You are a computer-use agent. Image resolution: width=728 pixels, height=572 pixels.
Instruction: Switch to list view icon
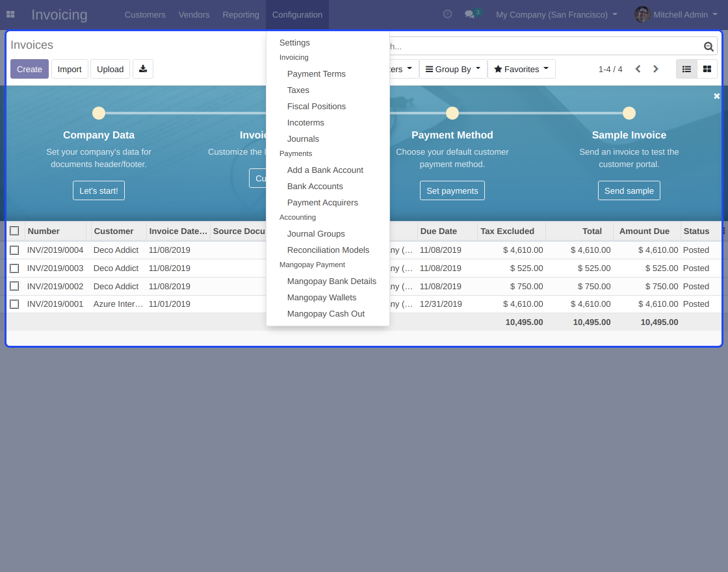(686, 69)
